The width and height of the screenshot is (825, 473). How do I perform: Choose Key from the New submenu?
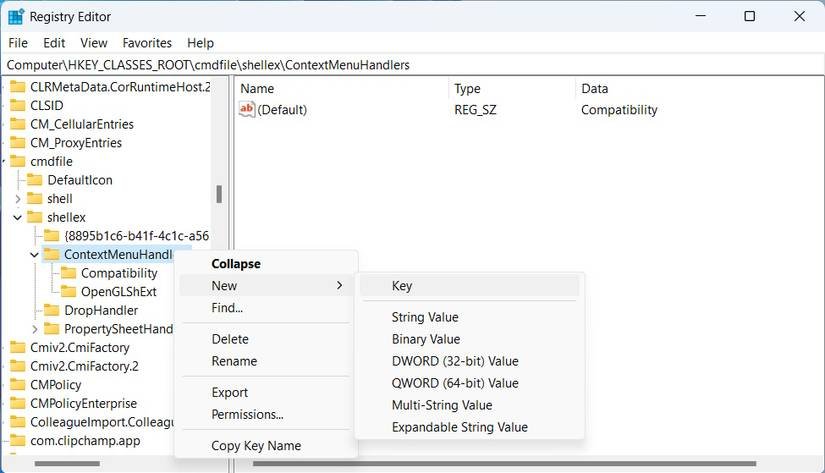402,286
